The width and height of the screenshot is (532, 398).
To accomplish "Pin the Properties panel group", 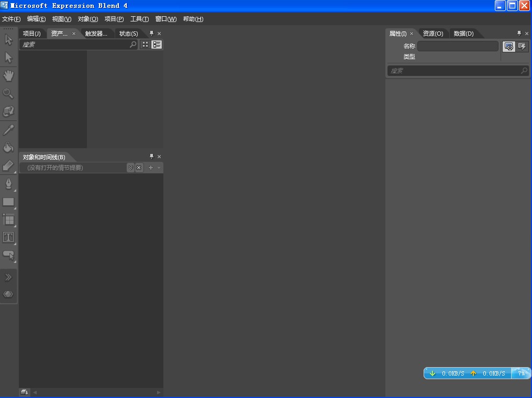I will (x=519, y=33).
